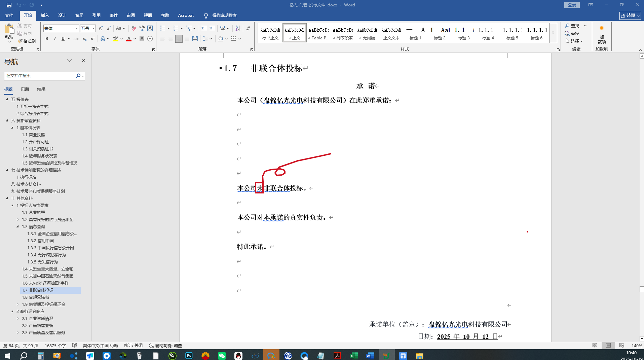Open the font name dropdown (宋体)
644x360 pixels.
point(77,29)
